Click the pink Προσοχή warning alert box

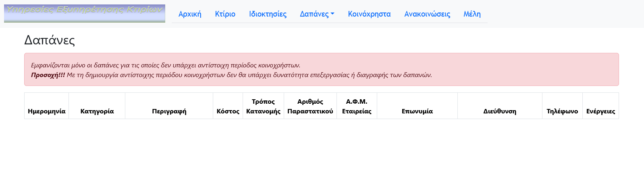click(x=321, y=69)
